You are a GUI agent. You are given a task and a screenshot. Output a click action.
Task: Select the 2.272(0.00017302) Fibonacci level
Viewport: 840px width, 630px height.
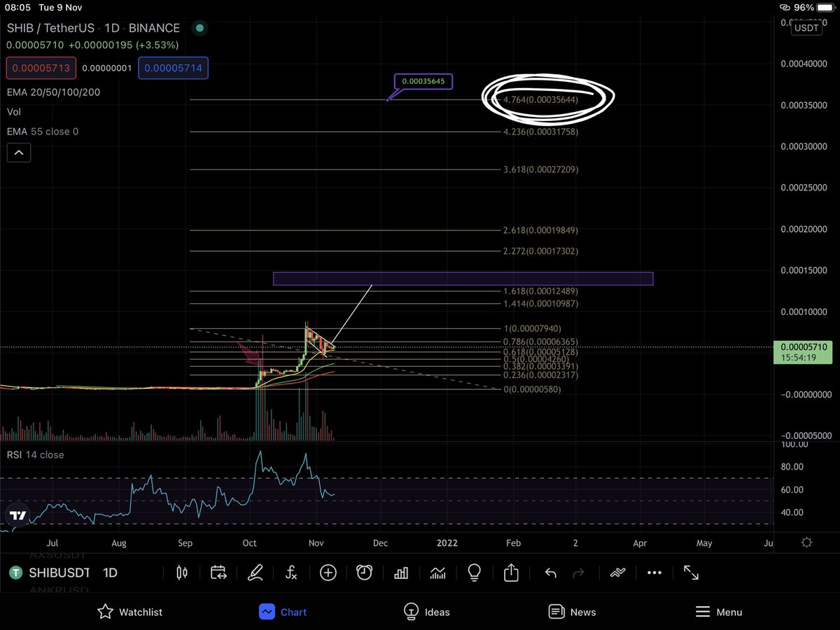[540, 251]
